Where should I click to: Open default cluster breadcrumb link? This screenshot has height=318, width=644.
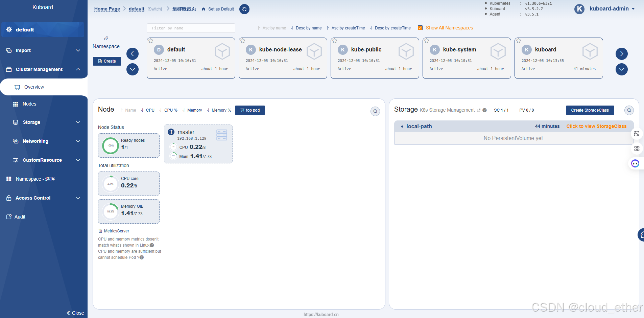point(137,9)
